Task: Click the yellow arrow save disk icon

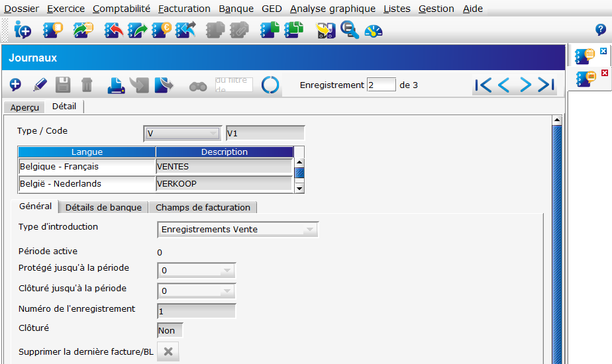Action: (x=325, y=30)
